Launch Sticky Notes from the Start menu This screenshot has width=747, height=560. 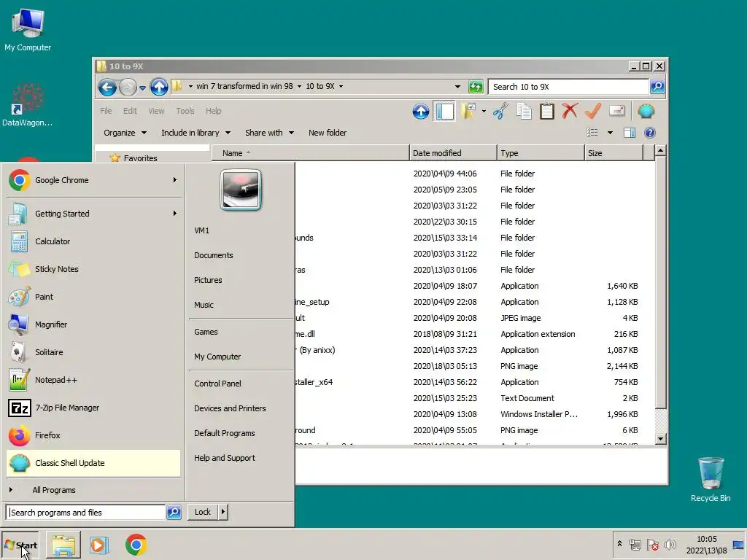[x=94, y=269]
